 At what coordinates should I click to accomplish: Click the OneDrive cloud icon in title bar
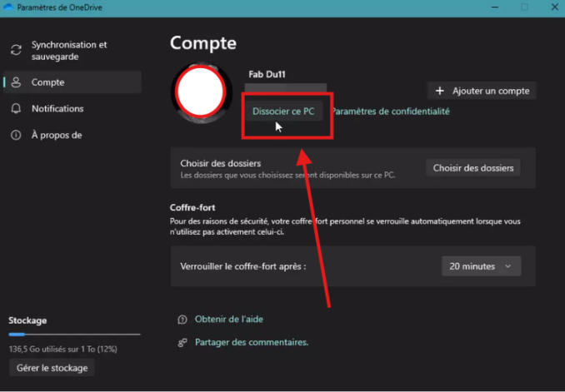tap(8, 7)
